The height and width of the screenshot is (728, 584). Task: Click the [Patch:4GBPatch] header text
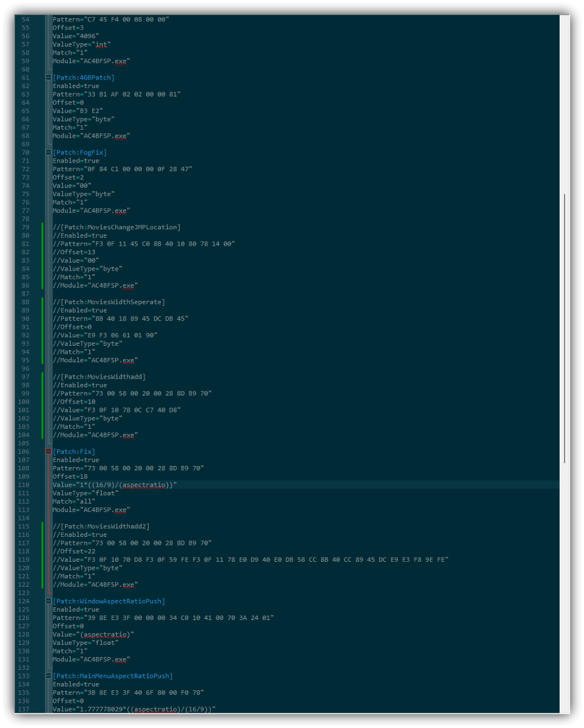tap(83, 78)
